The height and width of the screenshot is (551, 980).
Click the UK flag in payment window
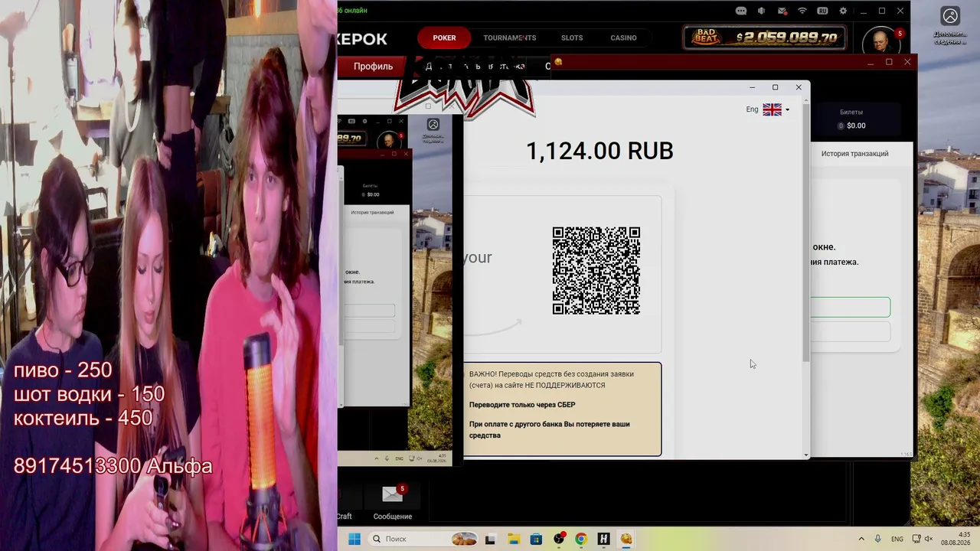(x=772, y=109)
